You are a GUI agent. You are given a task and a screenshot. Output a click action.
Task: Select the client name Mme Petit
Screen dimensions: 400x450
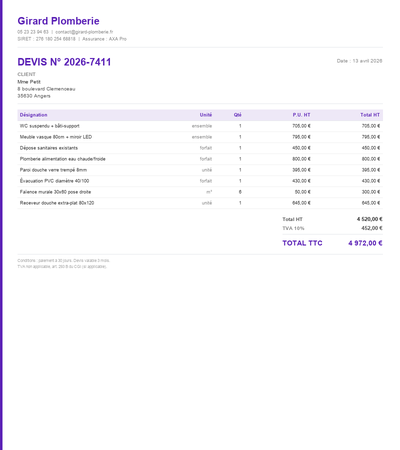point(29,82)
